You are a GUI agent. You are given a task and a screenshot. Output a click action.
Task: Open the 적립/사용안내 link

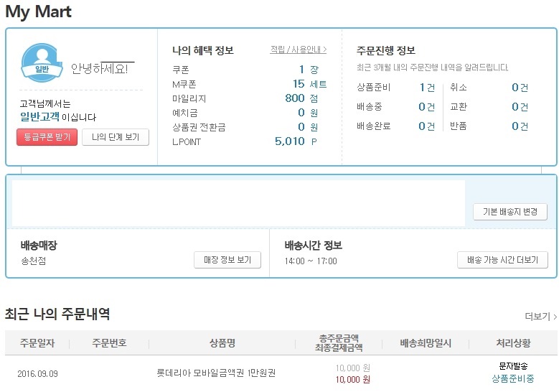tap(298, 50)
